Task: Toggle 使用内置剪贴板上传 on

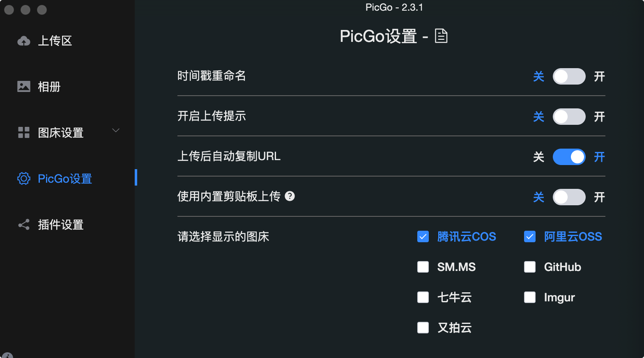Action: [569, 197]
